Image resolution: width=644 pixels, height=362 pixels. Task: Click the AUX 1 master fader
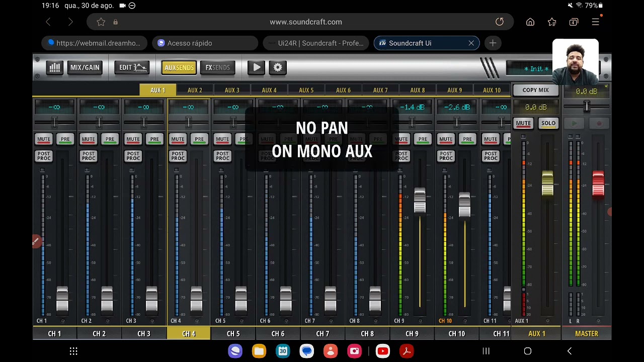point(547,183)
